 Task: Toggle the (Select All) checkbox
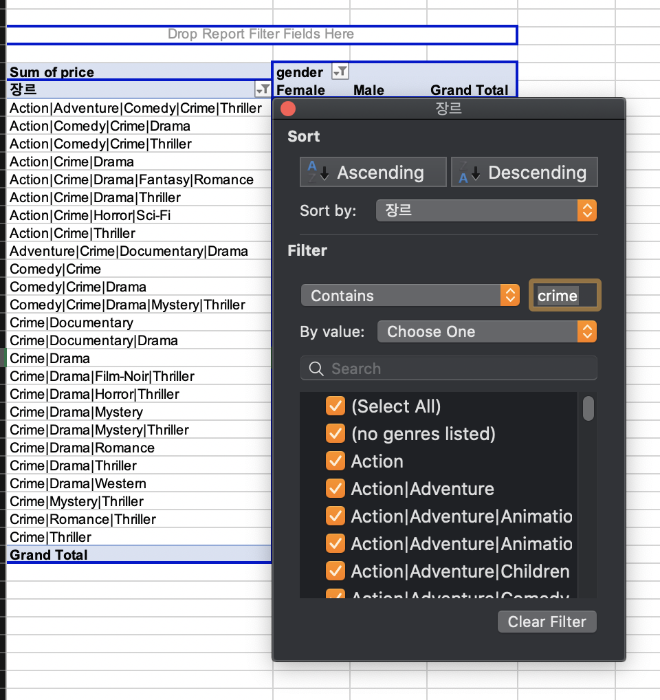335,406
